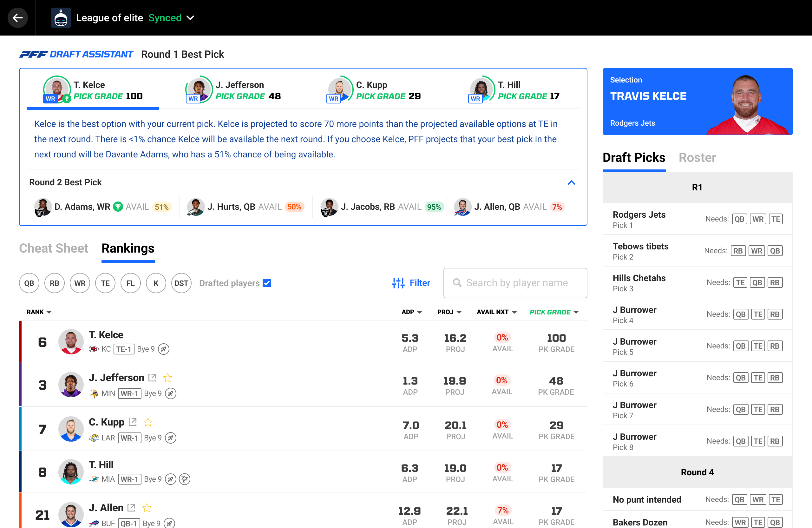812x528 pixels.
Task: Click the DST position filter icon
Action: (x=181, y=282)
